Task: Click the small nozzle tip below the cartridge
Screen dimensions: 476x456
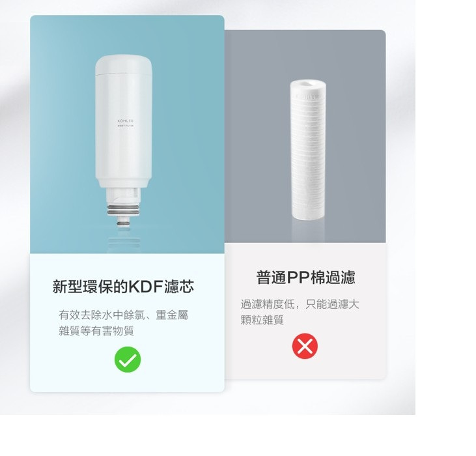Action: pyautogui.click(x=123, y=222)
